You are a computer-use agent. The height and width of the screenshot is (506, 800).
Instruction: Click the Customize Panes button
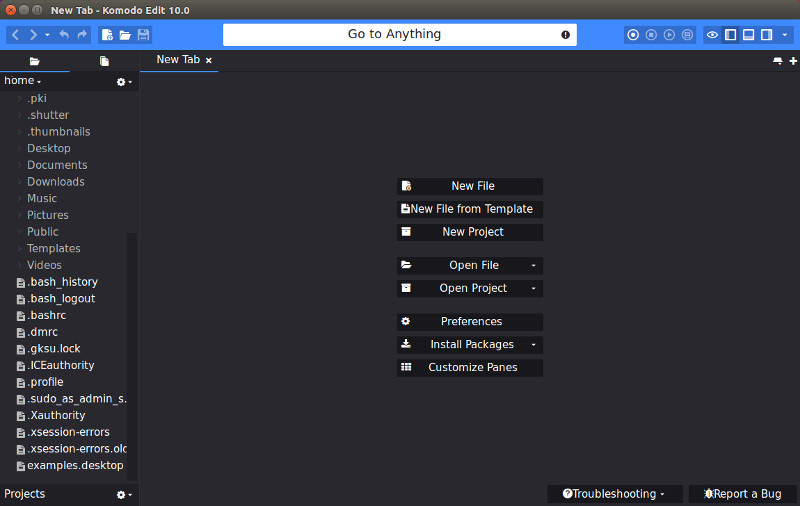(x=470, y=367)
